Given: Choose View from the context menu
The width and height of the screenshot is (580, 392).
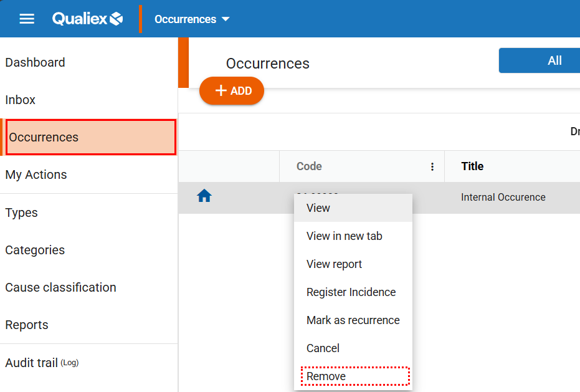Looking at the screenshot, I should click(318, 208).
